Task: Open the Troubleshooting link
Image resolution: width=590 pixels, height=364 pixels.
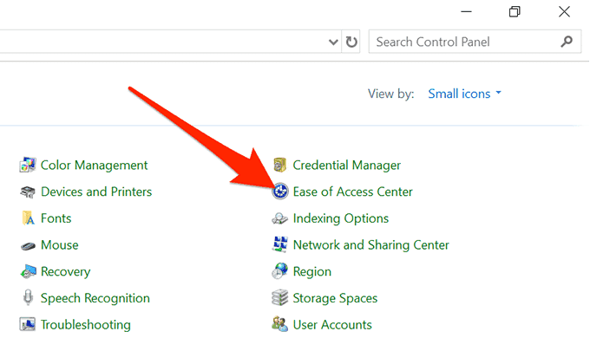Action: pos(86,325)
